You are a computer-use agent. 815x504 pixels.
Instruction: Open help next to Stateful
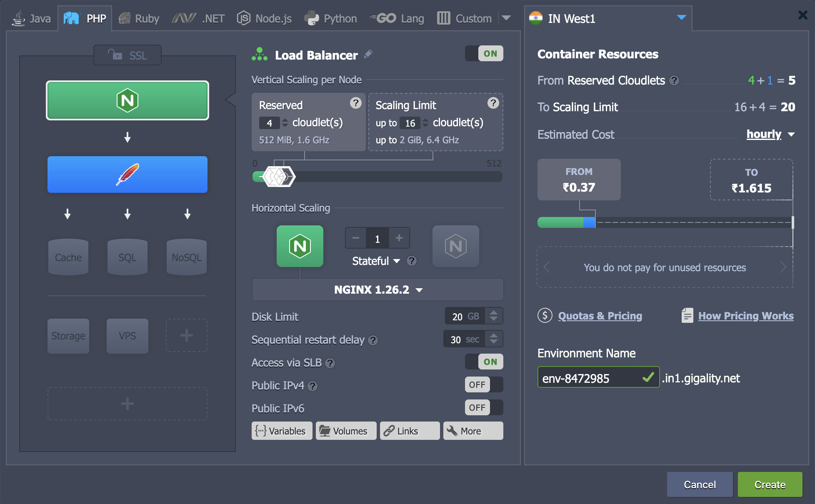click(x=412, y=261)
